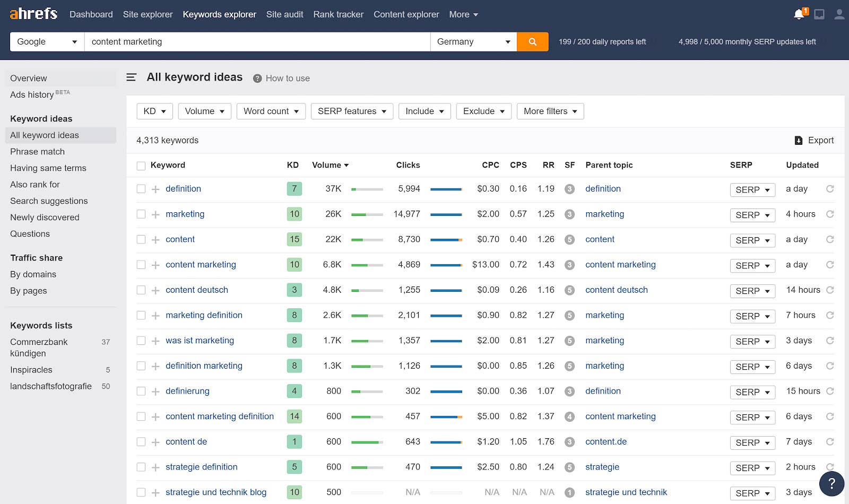Click the Ahrefs logo
Image resolution: width=849 pixels, height=504 pixels.
(33, 14)
